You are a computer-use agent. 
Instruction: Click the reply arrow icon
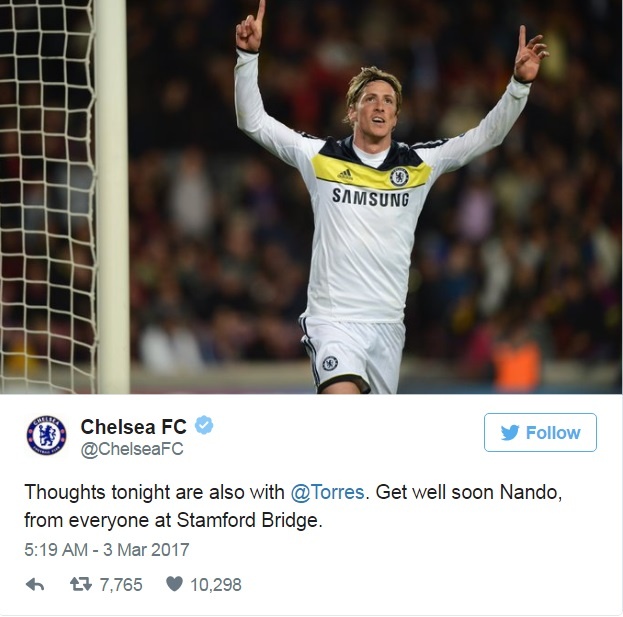tap(35, 585)
